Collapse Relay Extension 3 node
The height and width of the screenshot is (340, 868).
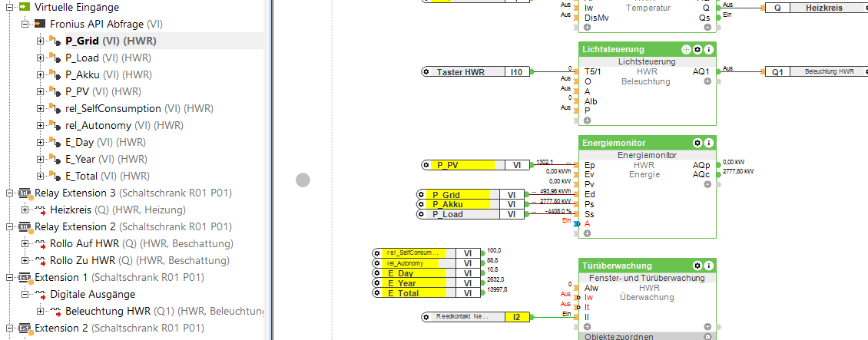(x=9, y=193)
